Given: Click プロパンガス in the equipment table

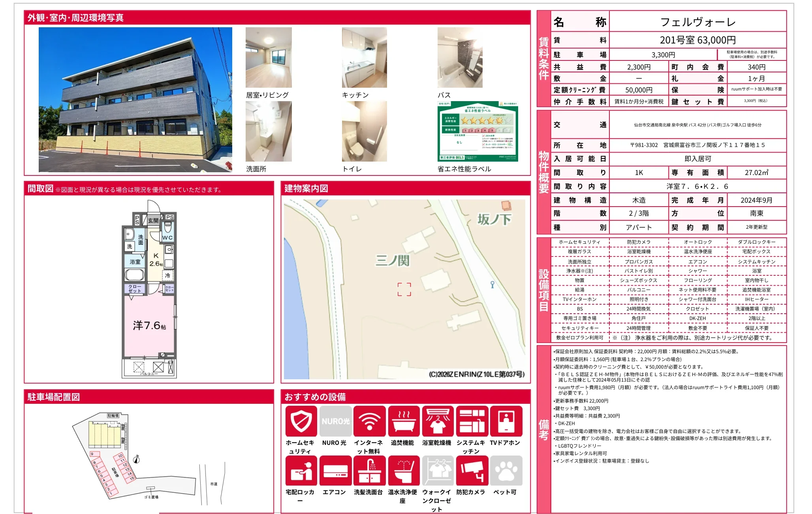Looking at the screenshot, I should pyautogui.click(x=639, y=262).
